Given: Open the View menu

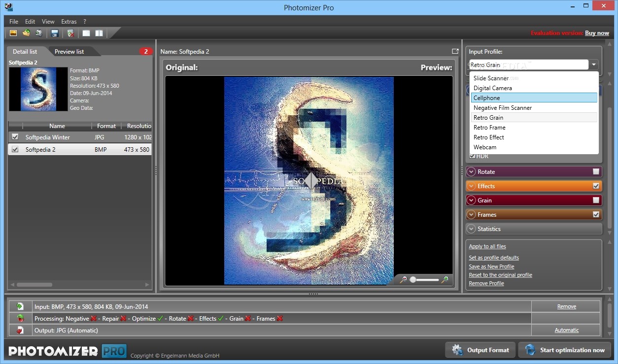Looking at the screenshot, I should click(48, 22).
